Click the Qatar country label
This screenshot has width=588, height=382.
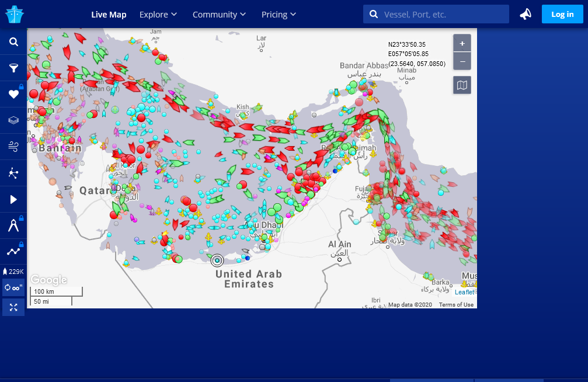[95, 190]
